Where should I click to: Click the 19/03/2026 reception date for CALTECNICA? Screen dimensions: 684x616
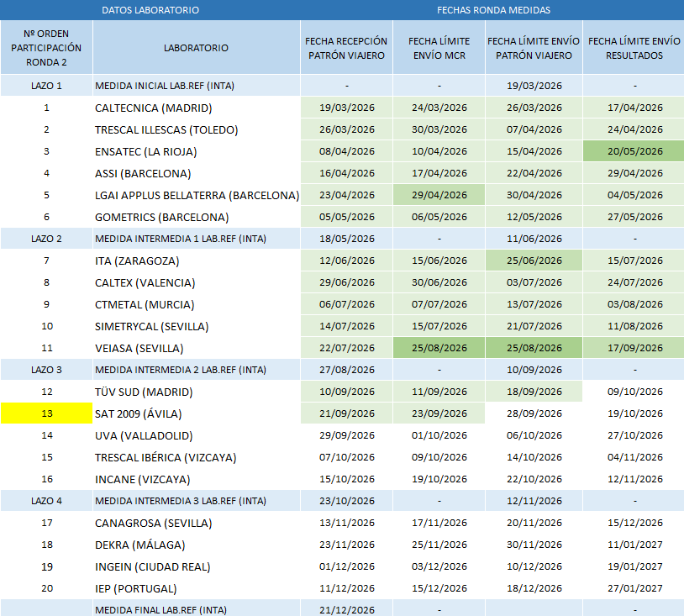(x=346, y=108)
